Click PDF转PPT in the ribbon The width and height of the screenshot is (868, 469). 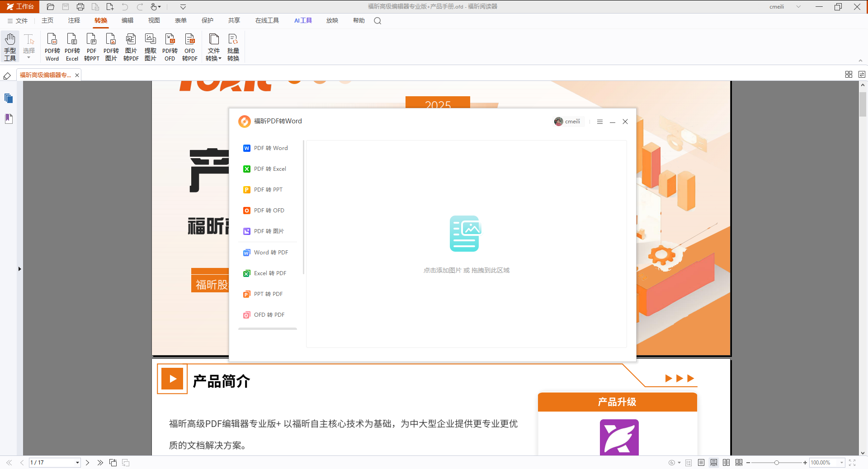[x=91, y=47]
